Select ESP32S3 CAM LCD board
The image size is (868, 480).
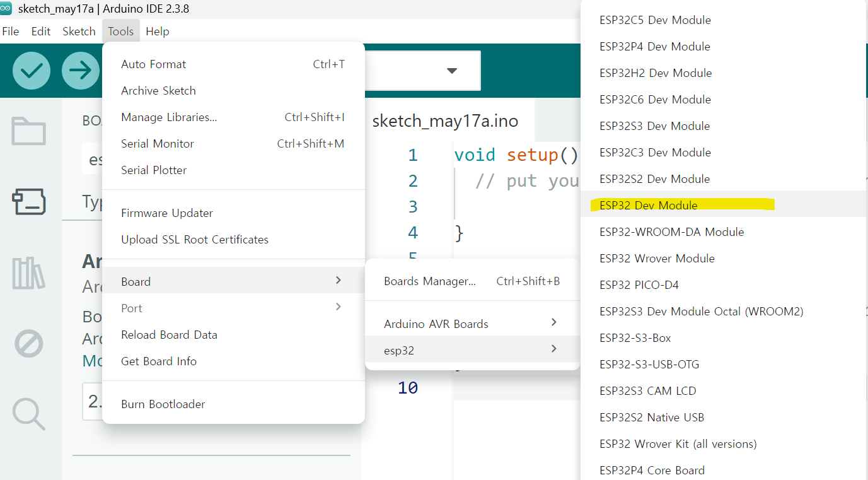point(724,391)
